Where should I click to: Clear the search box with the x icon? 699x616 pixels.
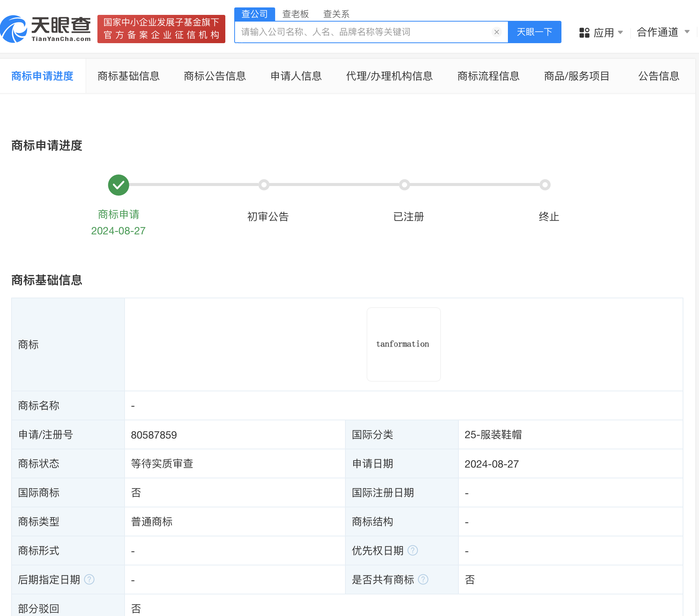point(497,32)
